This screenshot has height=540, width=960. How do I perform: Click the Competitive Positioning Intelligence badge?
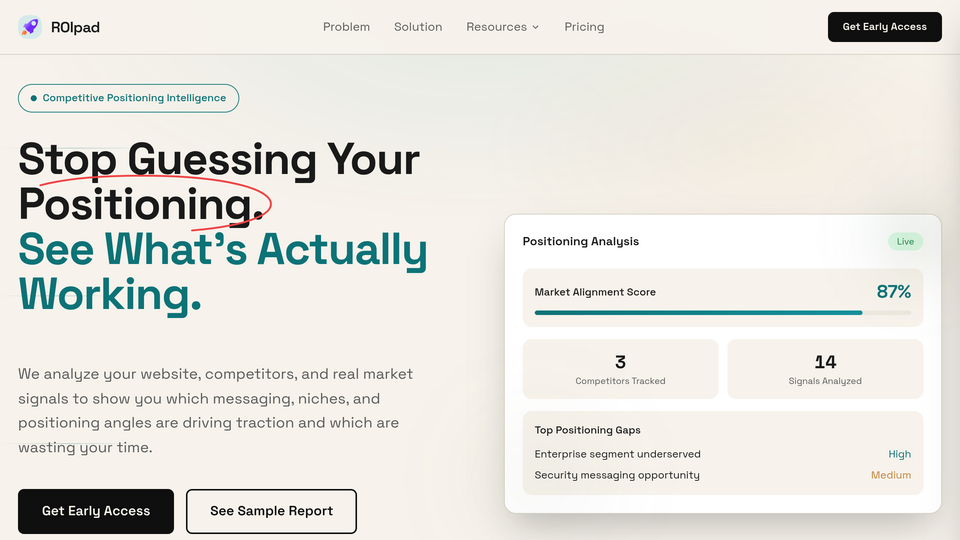point(129,98)
